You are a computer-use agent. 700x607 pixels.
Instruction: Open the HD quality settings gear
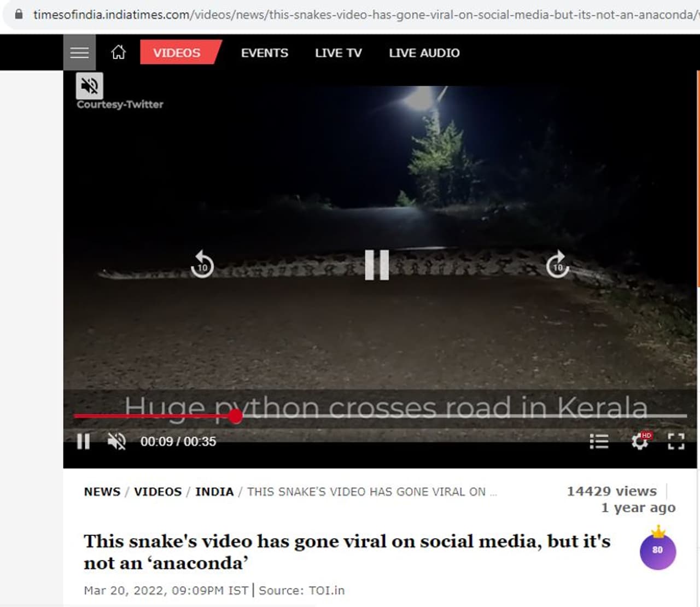(640, 441)
